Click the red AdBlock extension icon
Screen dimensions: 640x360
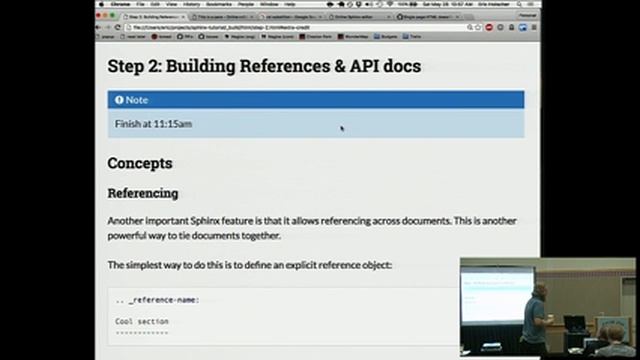click(x=489, y=27)
